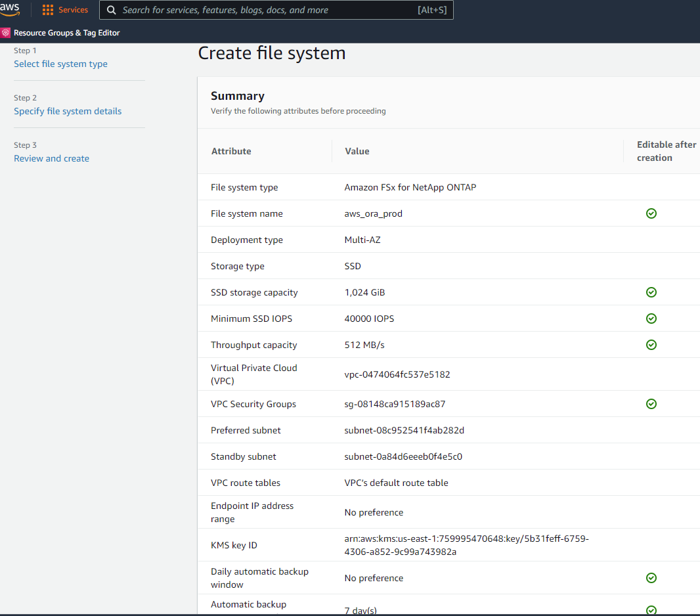
Task: Click the SSD storage capacity editable checkmark
Action: coord(651,292)
